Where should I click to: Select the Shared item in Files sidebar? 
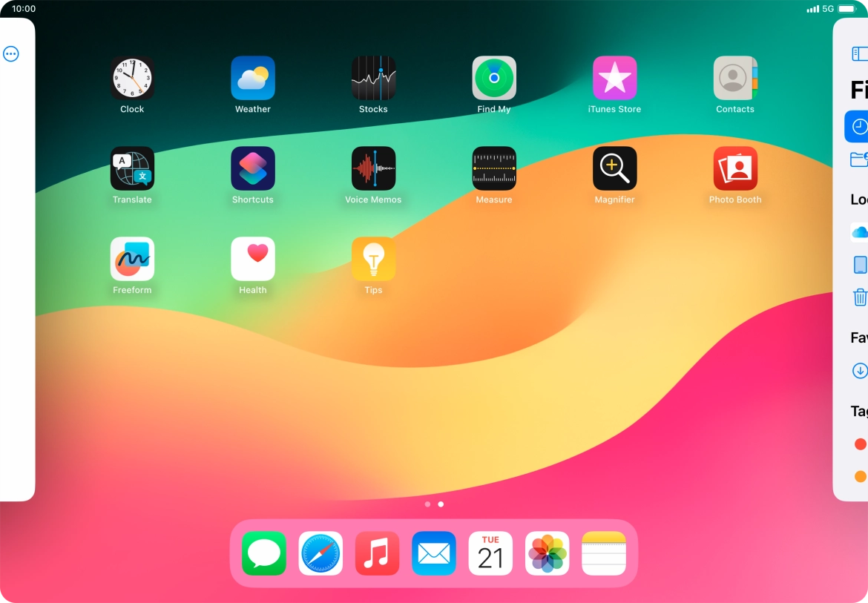point(858,159)
